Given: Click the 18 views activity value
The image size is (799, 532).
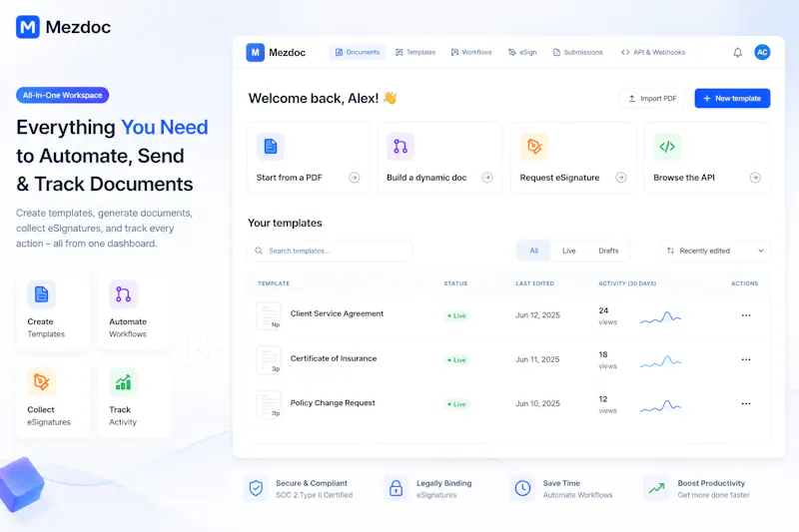Looking at the screenshot, I should click(x=607, y=360).
